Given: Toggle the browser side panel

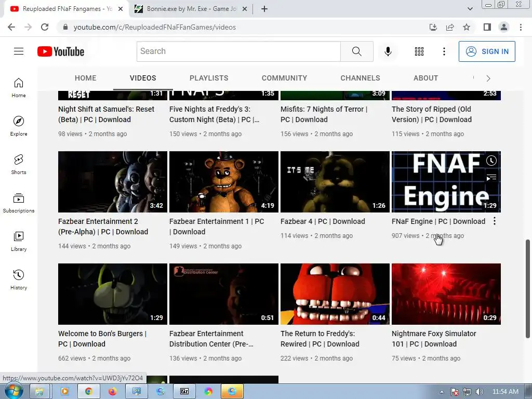Looking at the screenshot, I should 487,27.
